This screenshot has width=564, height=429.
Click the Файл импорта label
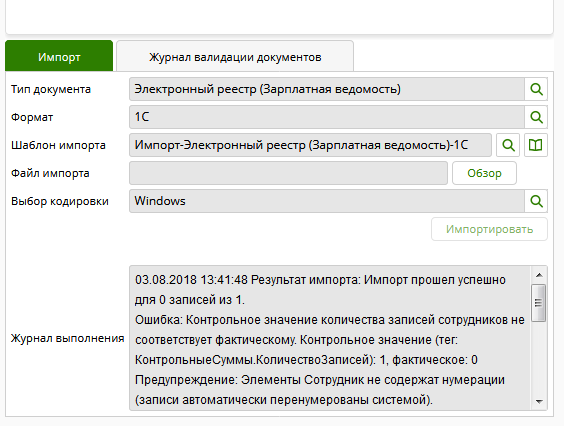(50, 173)
